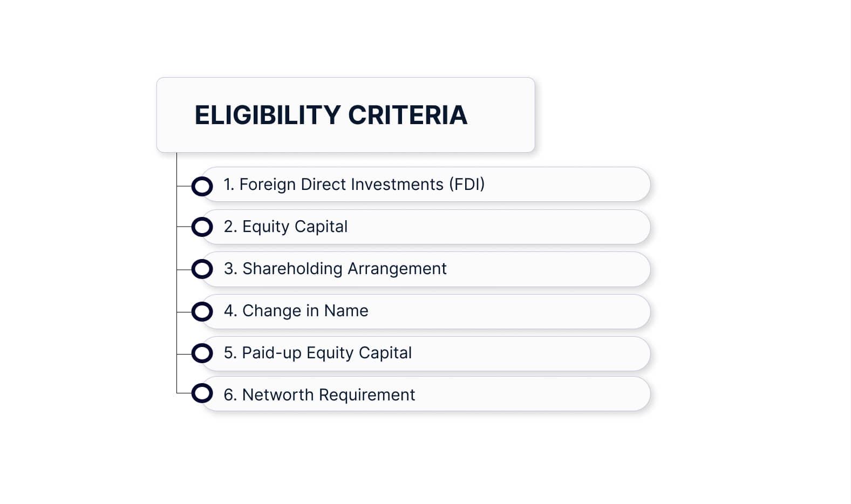
Task: Click the word 'Networth' in item six
Action: tap(278, 395)
